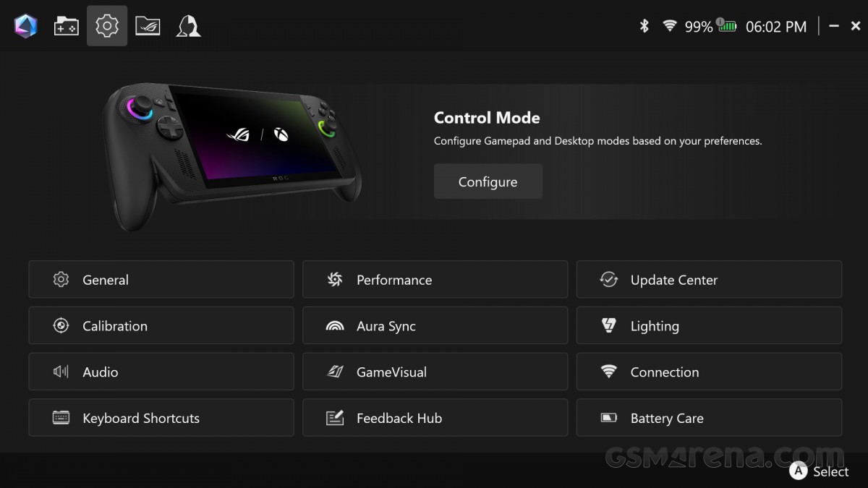Viewport: 868px width, 488px height.
Task: Open Keyboard Shortcuts settings
Action: [x=161, y=418]
